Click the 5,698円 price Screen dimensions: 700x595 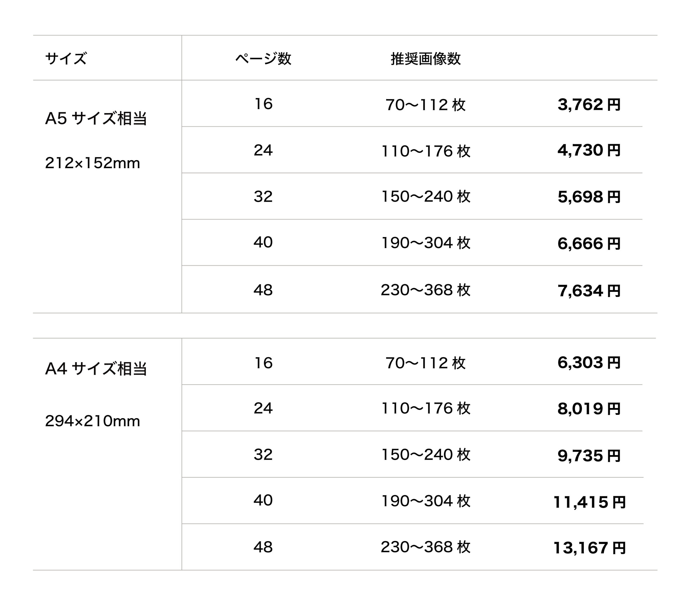(589, 197)
